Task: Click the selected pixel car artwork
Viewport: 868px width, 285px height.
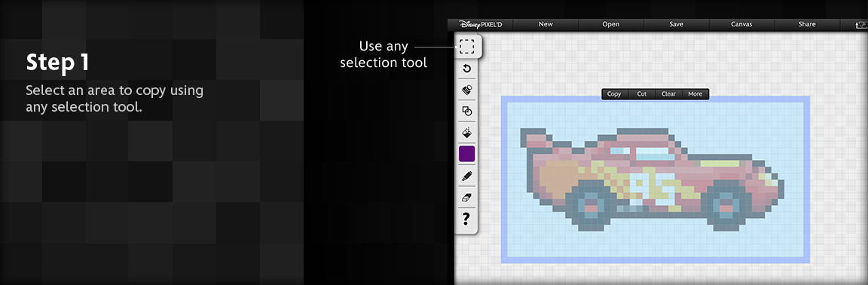Action: (x=652, y=179)
